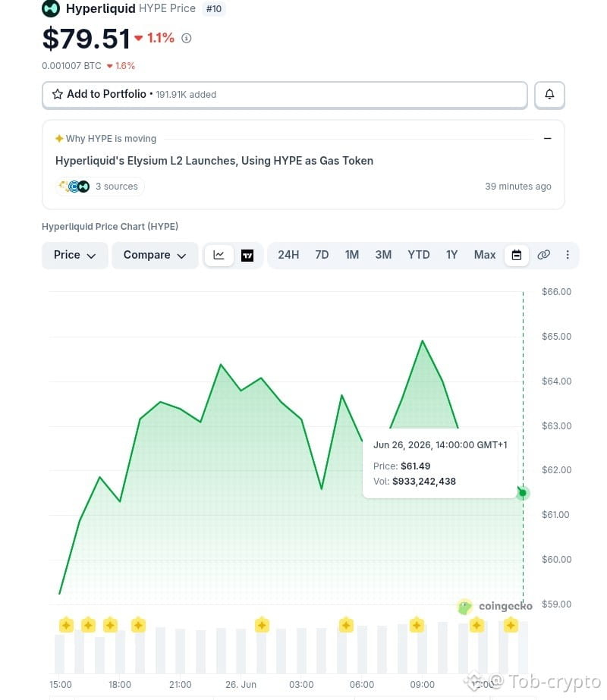Click the 39 minutes ago timestamp
607x700 pixels.
(x=518, y=186)
